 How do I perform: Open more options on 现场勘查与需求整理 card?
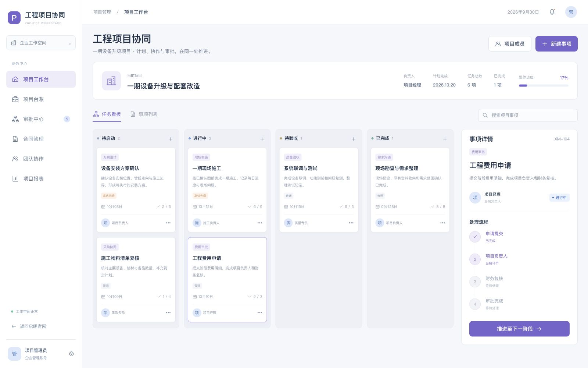point(442,223)
